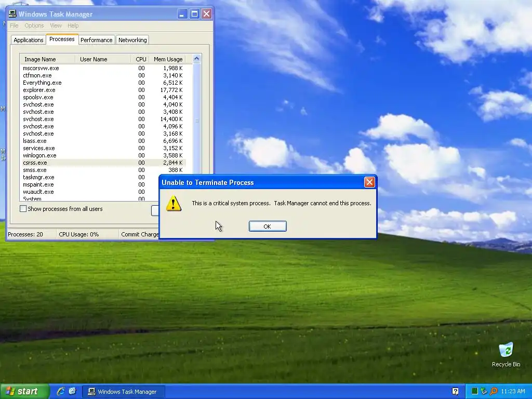Click the green CPU usage tray icon
Screen dimensions: 532x399
click(x=475, y=391)
